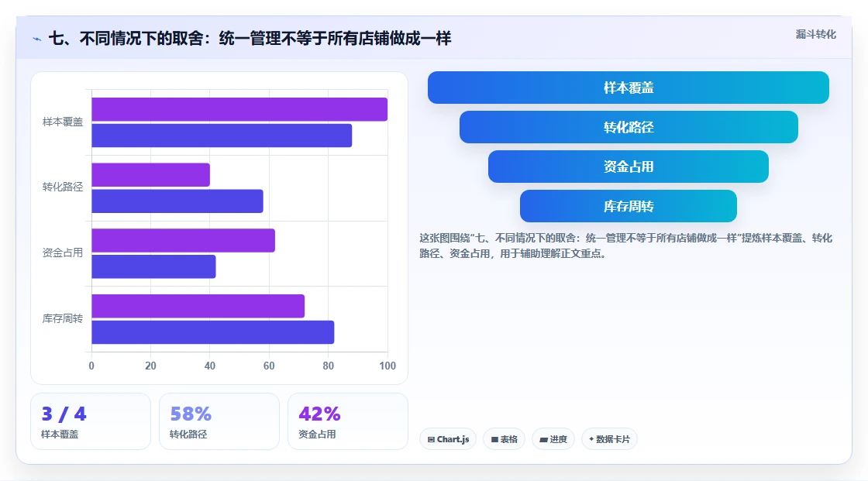
Task: Click the 样本覆盖 y-axis label
Action: (x=63, y=122)
